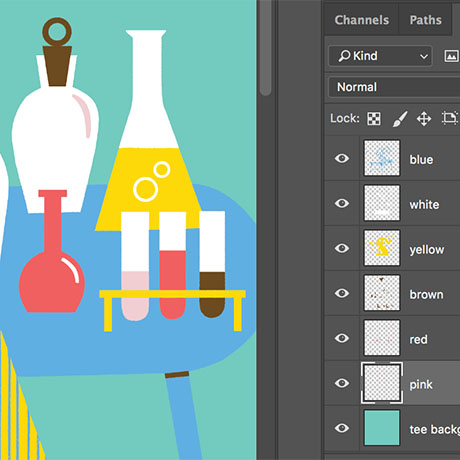460x460 pixels.
Task: Open the Normal blend mode dropdown
Action: [394, 87]
